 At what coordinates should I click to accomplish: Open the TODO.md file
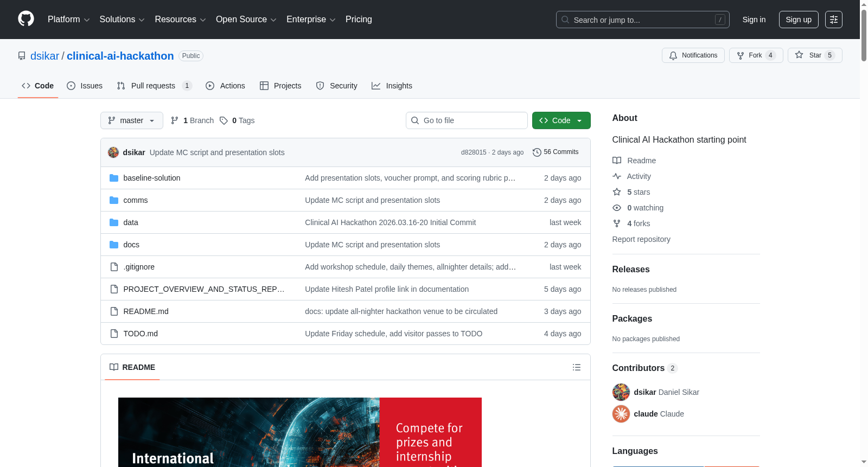click(x=141, y=334)
